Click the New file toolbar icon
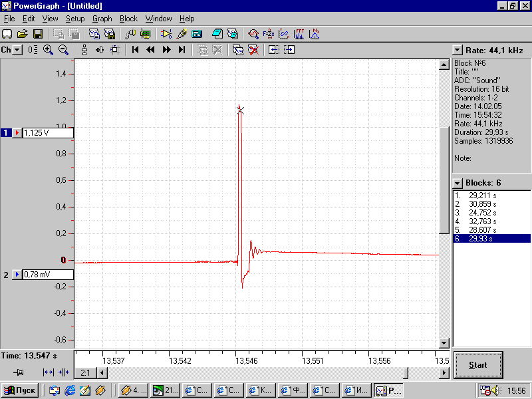 click(x=7, y=34)
